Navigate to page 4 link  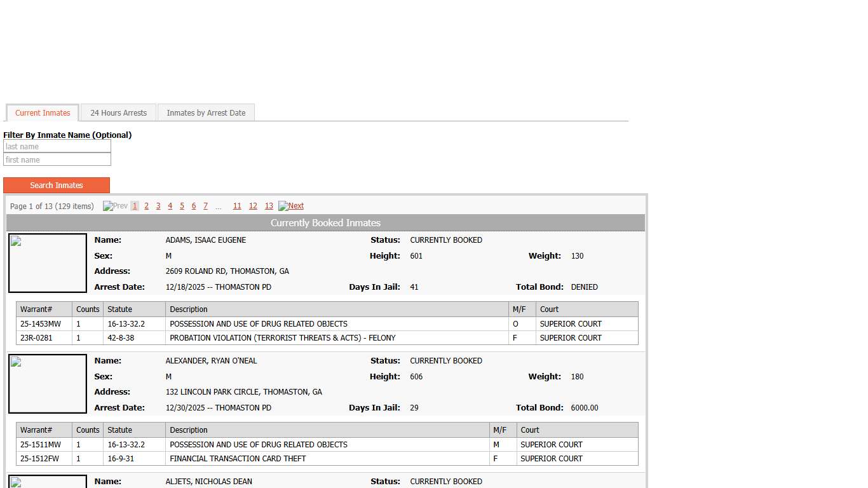[170, 206]
